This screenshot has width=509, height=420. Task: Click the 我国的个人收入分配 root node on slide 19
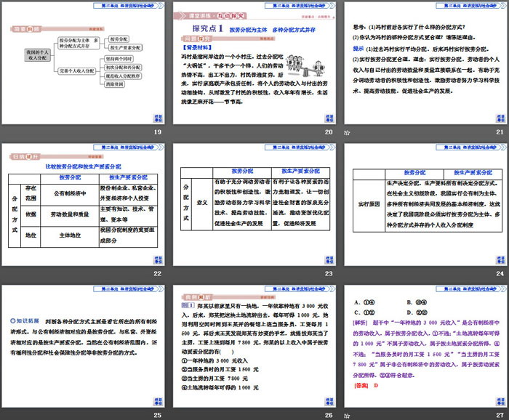pyautogui.click(x=37, y=55)
